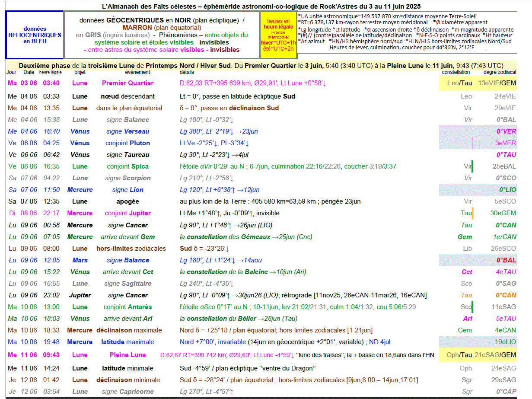532x399 pixels.
Task: Click the green "0°LIO" zodiac degree
Action: tap(508, 190)
